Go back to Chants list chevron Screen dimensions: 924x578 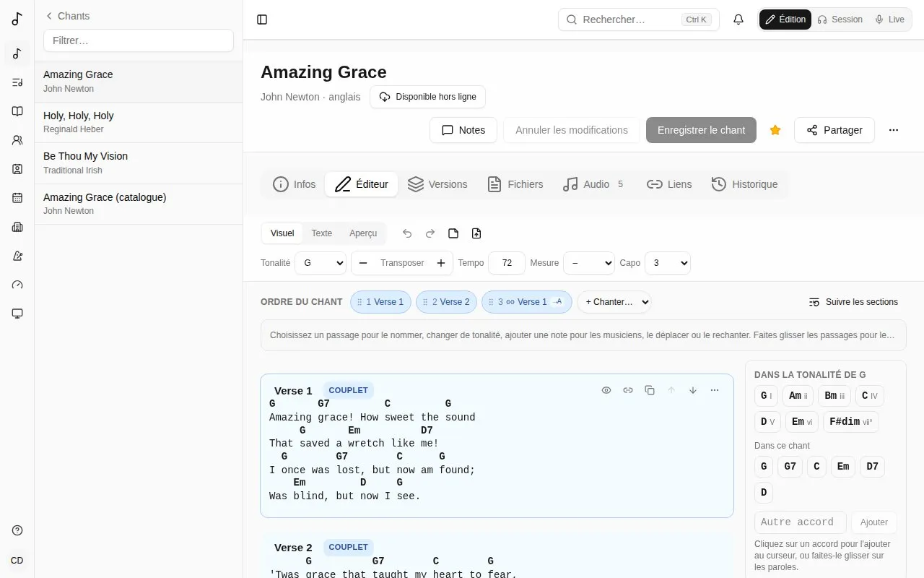pos(49,16)
